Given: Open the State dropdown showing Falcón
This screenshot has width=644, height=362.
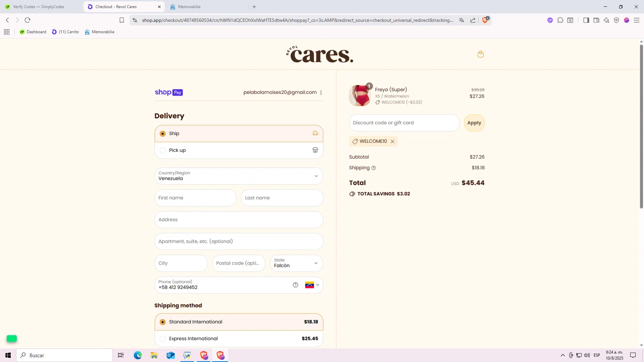Looking at the screenshot, I should [296, 263].
